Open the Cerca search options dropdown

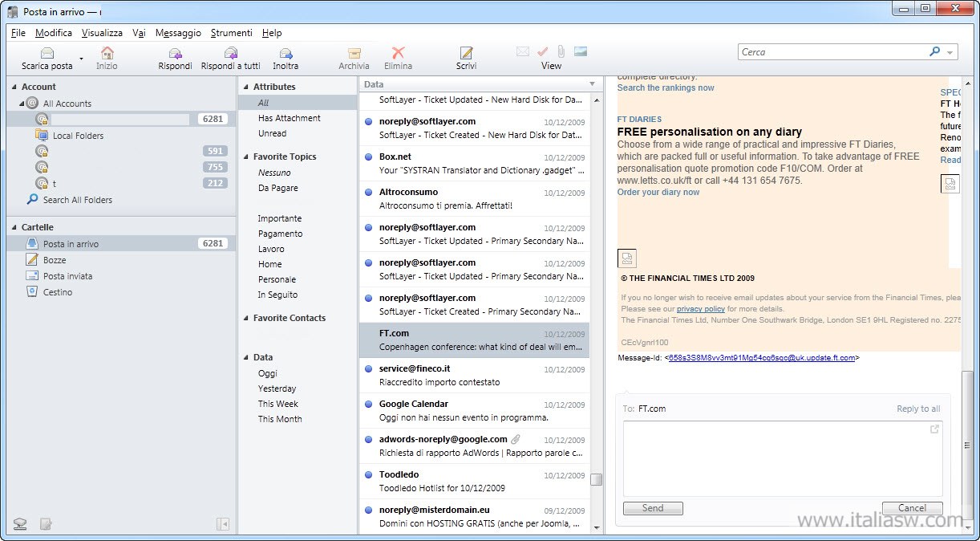click(x=950, y=53)
